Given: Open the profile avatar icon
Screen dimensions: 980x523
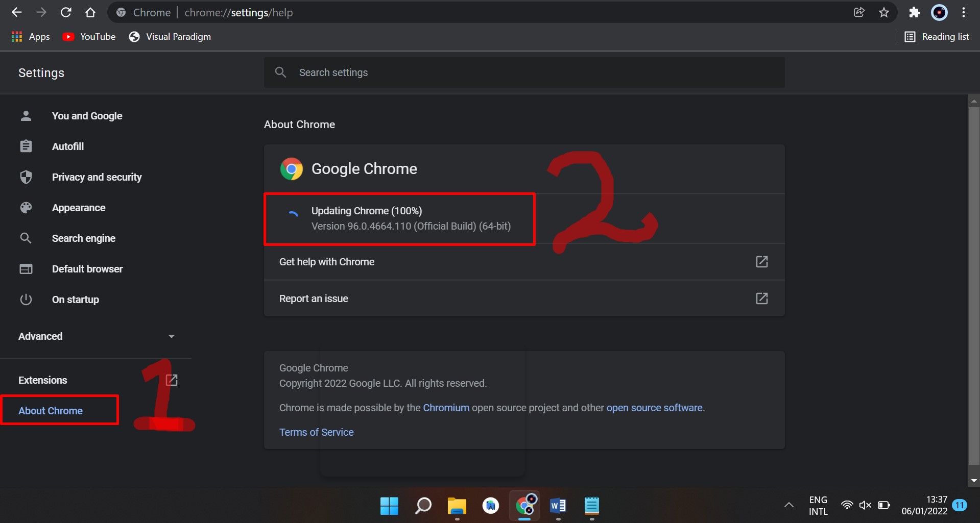Looking at the screenshot, I should (939, 12).
